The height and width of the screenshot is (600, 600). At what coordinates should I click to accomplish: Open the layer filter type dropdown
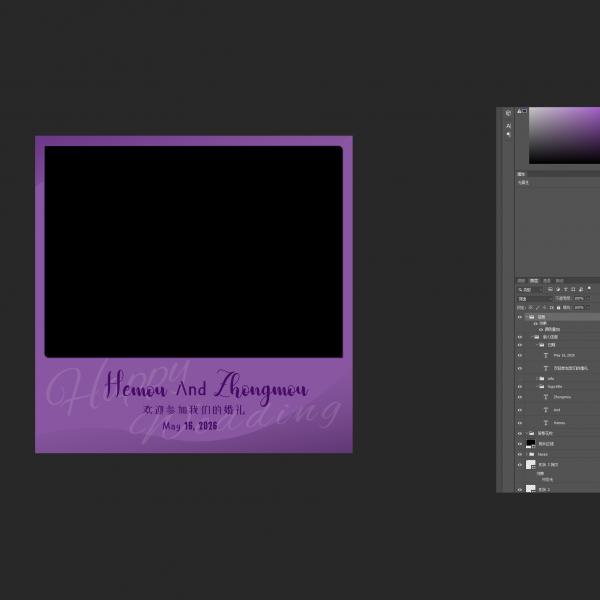[527, 290]
